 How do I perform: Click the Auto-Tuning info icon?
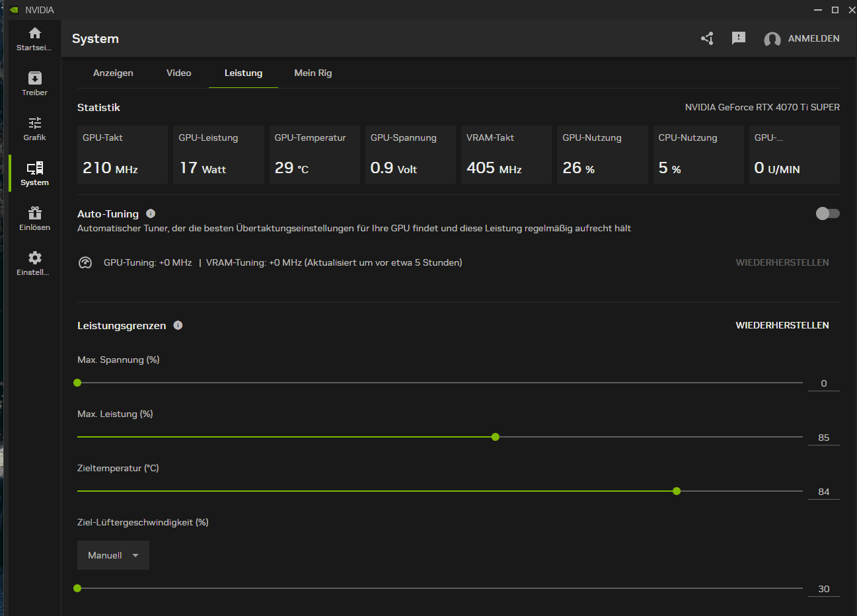(151, 213)
